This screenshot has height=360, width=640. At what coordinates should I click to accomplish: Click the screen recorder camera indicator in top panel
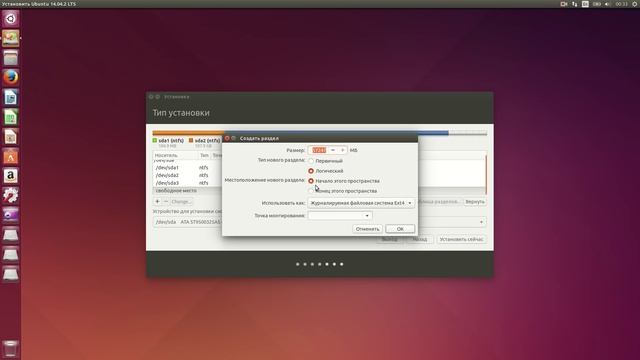[564, 4]
